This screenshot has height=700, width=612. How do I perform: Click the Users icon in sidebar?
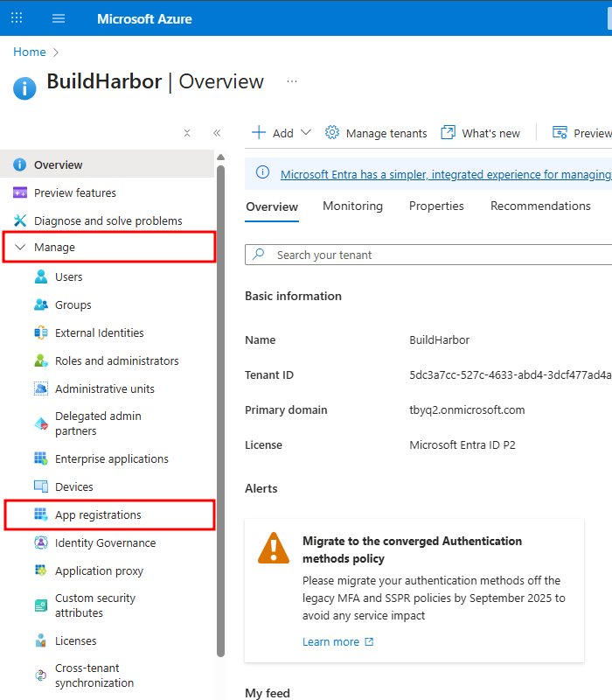tap(41, 277)
